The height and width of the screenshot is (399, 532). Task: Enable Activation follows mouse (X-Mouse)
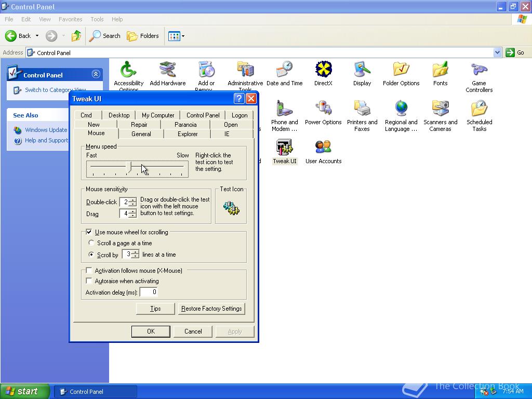[89, 270]
